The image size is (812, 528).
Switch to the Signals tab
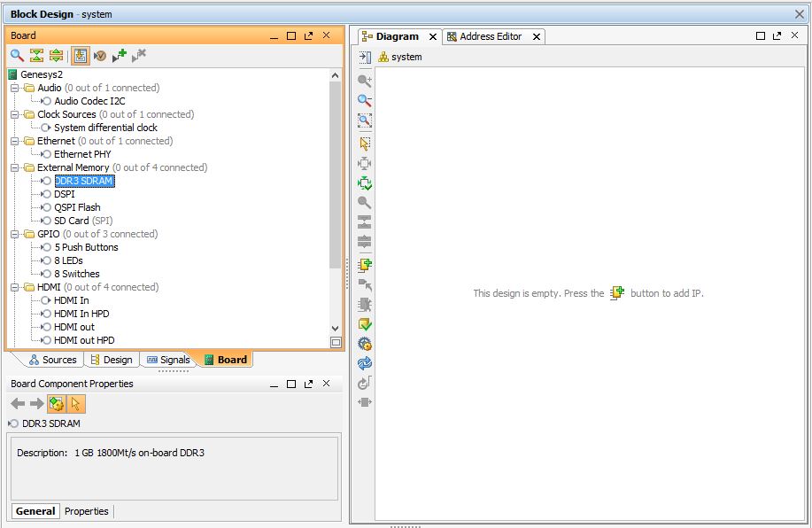[x=168, y=360]
